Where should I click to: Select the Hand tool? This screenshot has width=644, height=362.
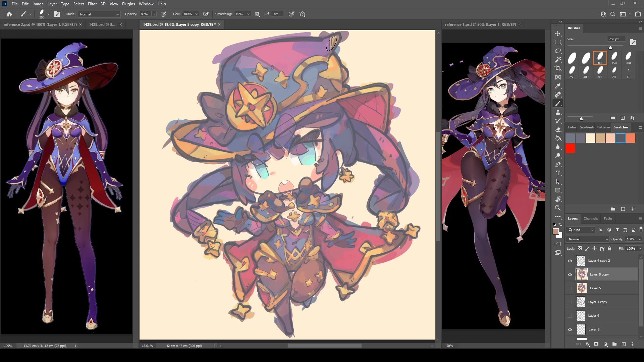[558, 199]
